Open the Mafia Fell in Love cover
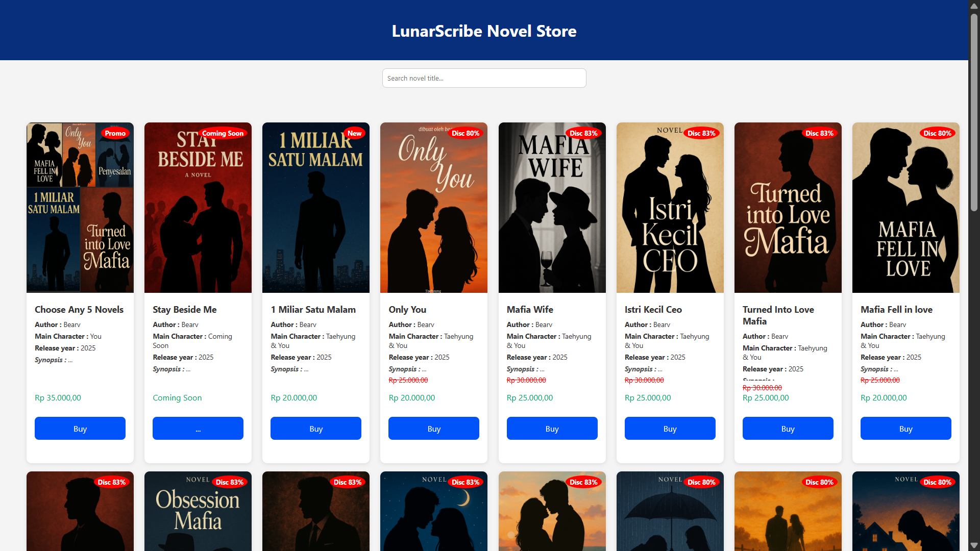 906,208
